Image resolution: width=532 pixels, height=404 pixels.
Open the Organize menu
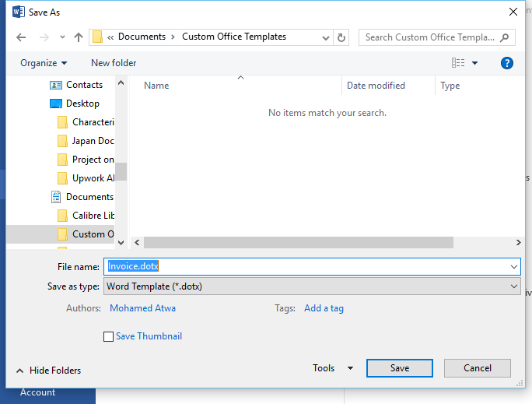click(x=44, y=63)
